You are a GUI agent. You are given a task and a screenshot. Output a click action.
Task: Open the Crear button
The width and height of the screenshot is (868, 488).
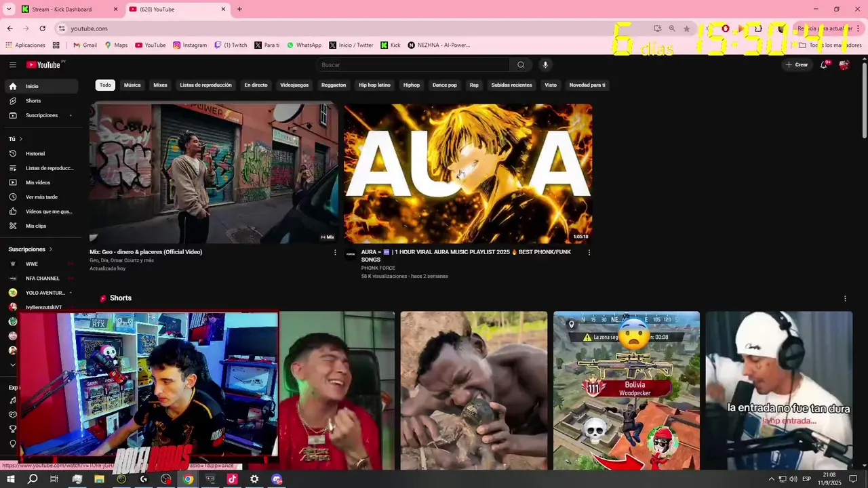(x=797, y=64)
